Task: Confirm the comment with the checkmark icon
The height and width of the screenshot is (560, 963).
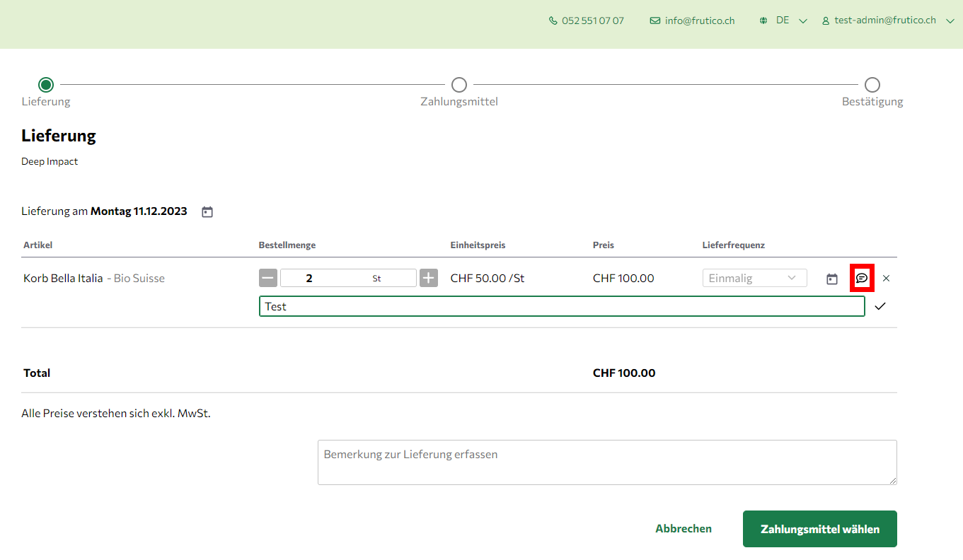Action: pos(880,306)
